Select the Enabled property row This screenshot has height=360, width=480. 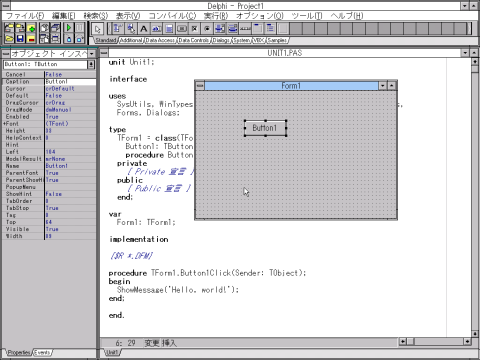point(49,117)
